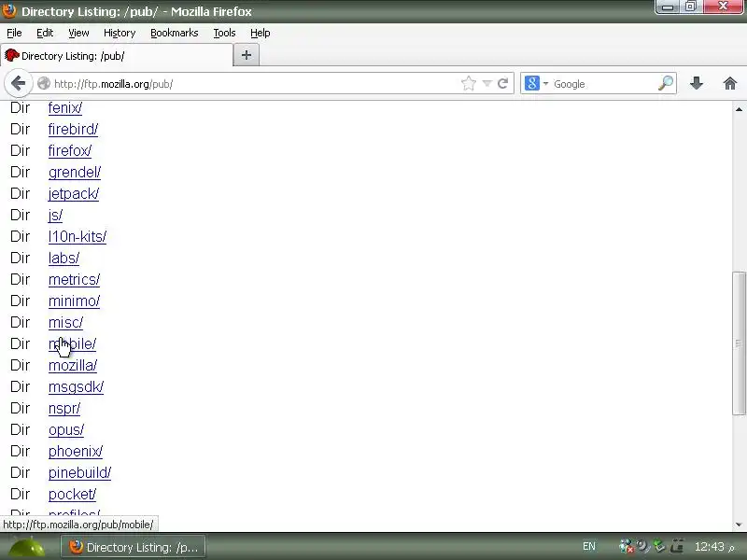Select the Directory Listing /pub/ tab
This screenshot has height=560, width=747.
tap(117, 56)
